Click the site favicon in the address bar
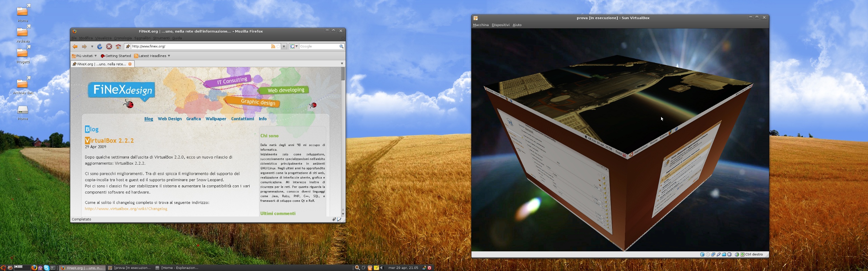The height and width of the screenshot is (271, 868). click(x=128, y=46)
